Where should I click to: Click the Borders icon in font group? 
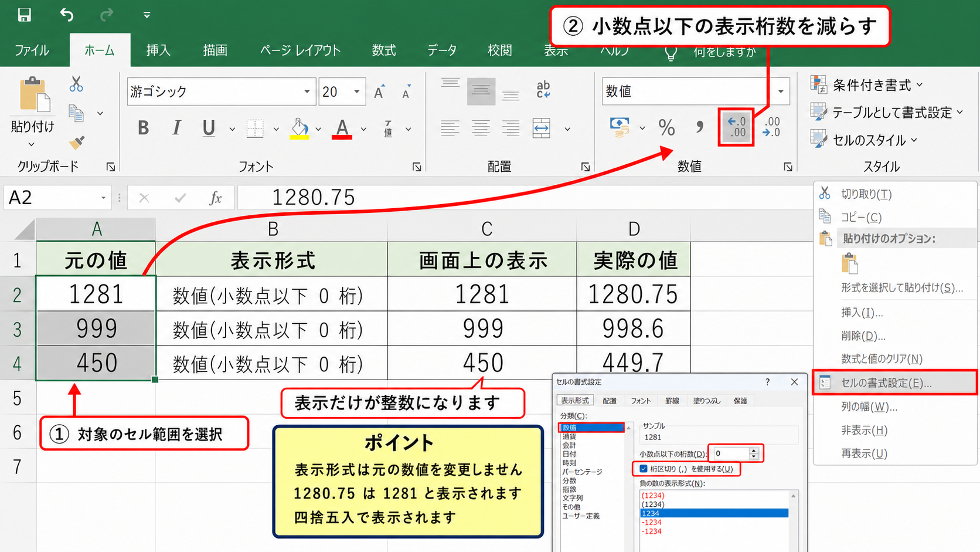tap(255, 128)
